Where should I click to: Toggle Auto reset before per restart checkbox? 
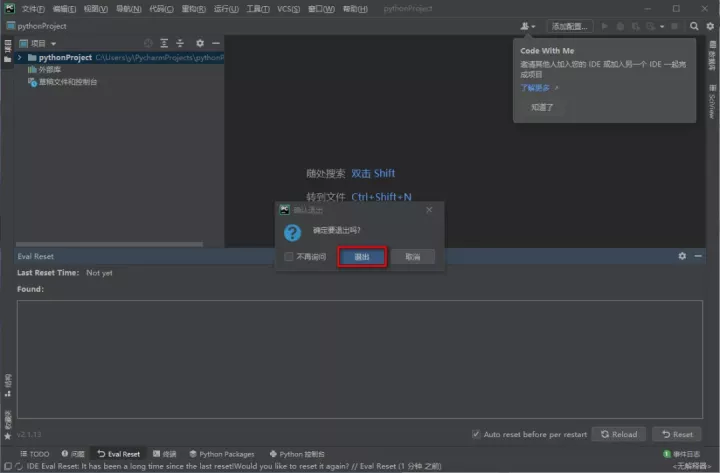click(477, 434)
